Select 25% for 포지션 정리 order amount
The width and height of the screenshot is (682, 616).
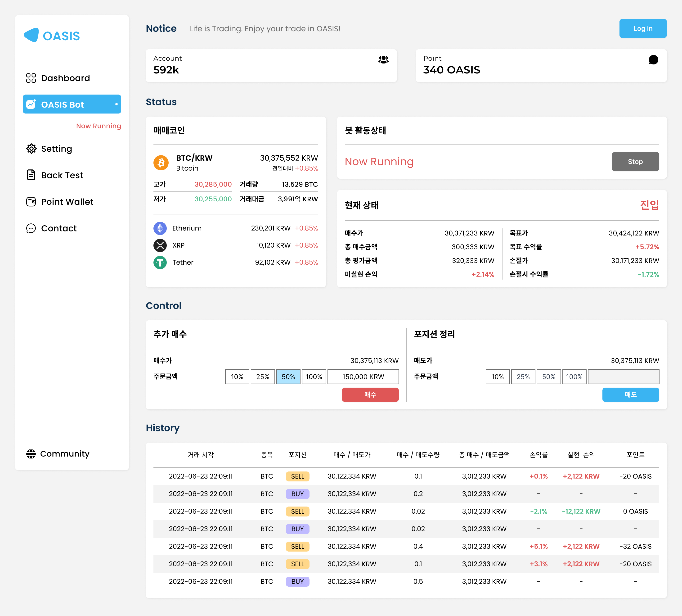pos(523,377)
